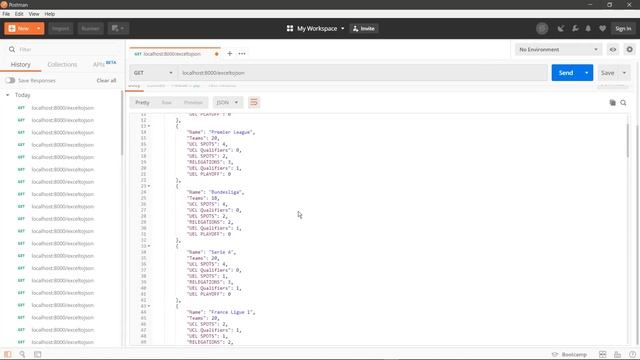
Task: Open the Help menu
Action: pyautogui.click(x=49, y=14)
